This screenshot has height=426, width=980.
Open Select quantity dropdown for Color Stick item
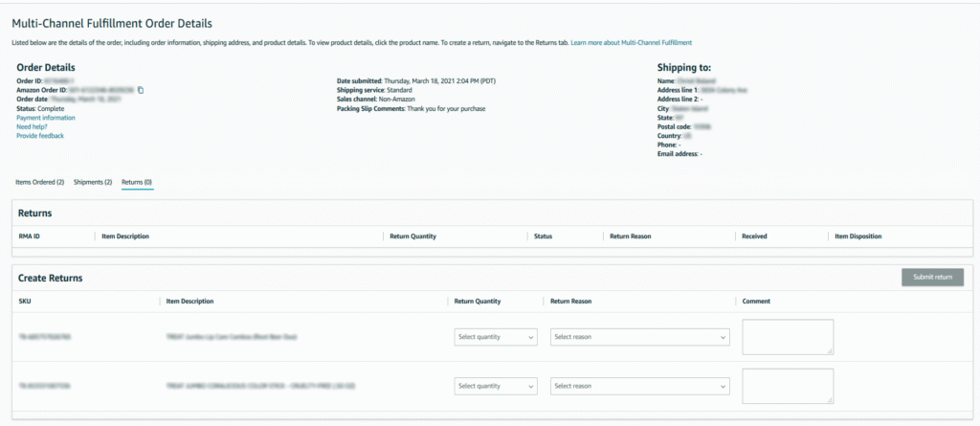tap(496, 386)
